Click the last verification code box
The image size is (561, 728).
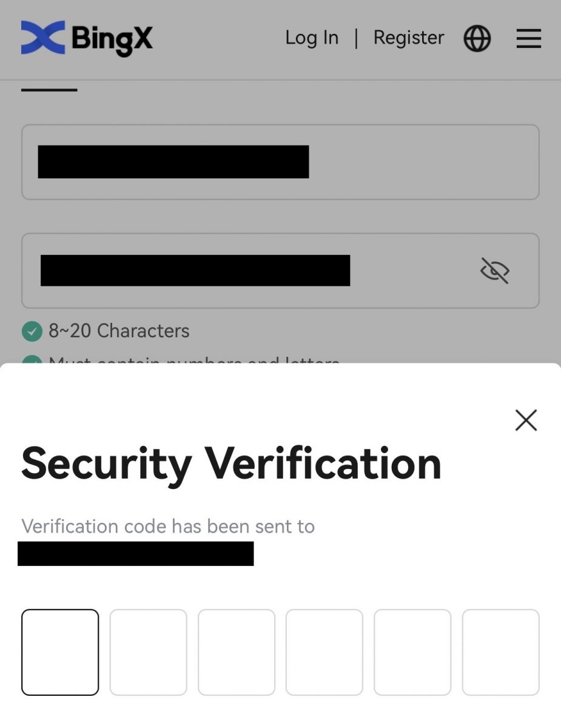500,652
